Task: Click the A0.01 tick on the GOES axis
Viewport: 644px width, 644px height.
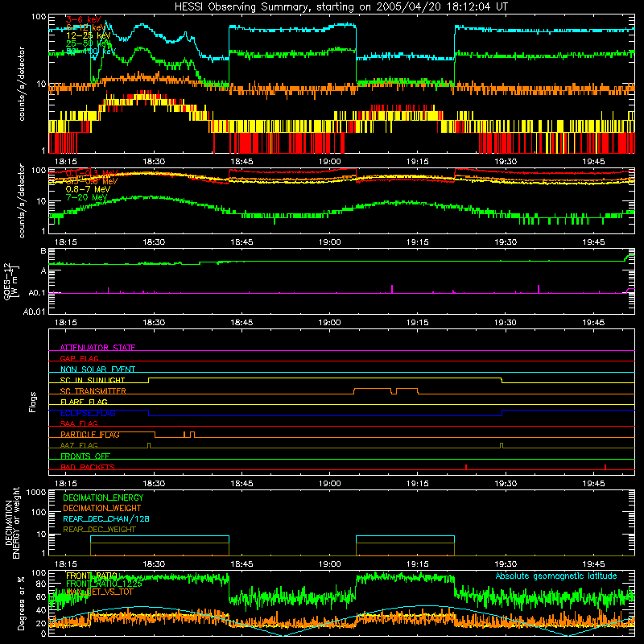Action: [35, 312]
